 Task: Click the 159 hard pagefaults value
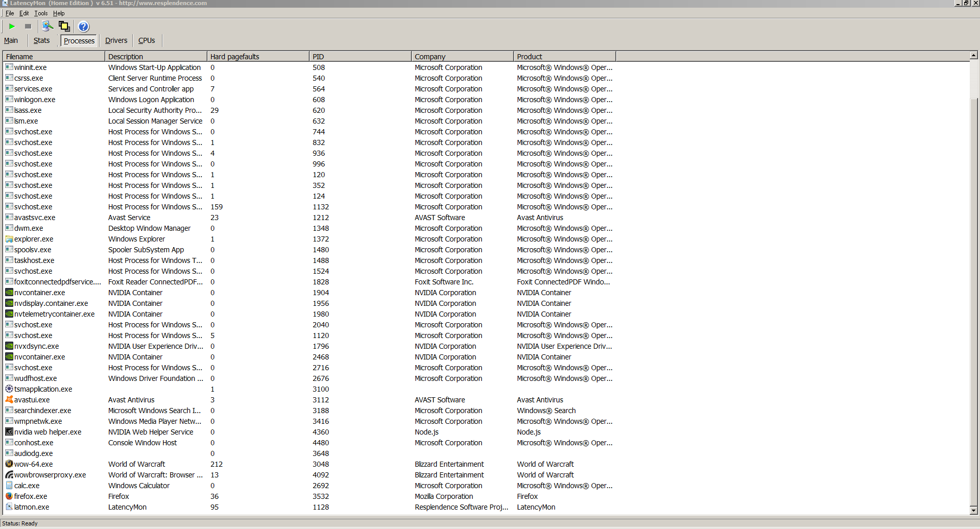pos(217,207)
